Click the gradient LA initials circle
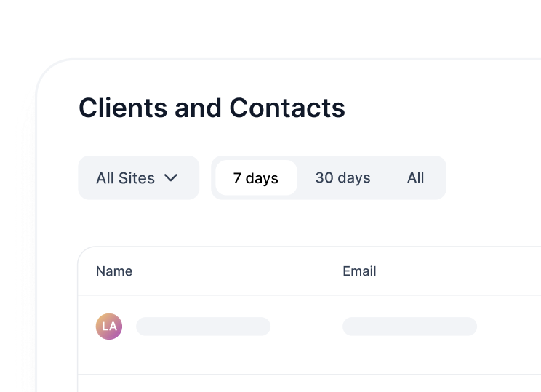 (109, 327)
